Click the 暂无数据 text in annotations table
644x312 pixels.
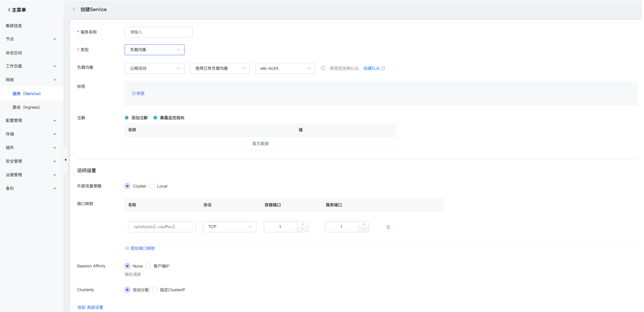coord(260,143)
